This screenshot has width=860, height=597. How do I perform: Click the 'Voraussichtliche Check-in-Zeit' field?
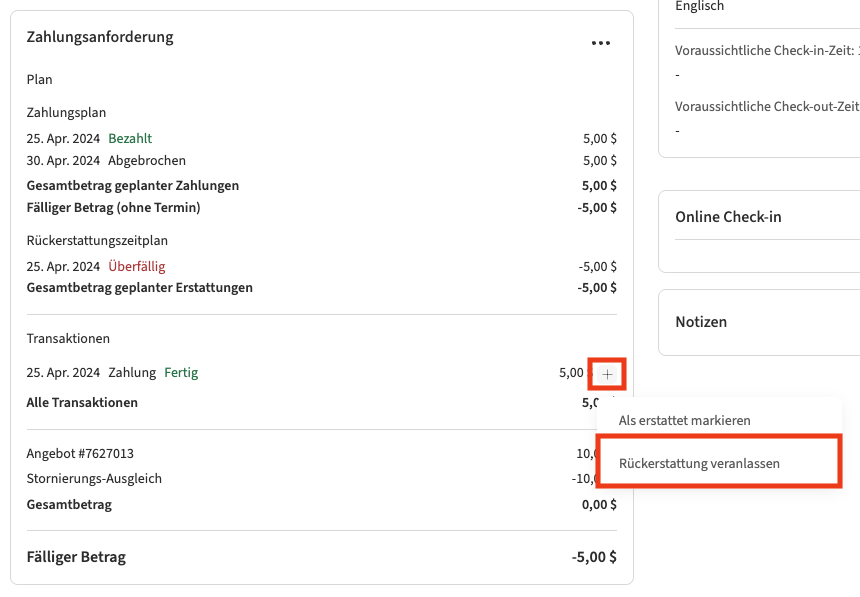[x=765, y=51]
